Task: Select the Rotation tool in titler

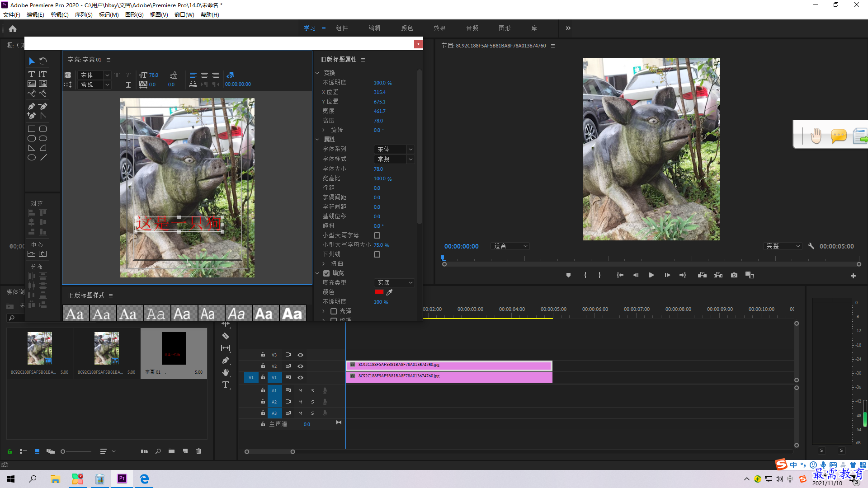Action: [43, 61]
